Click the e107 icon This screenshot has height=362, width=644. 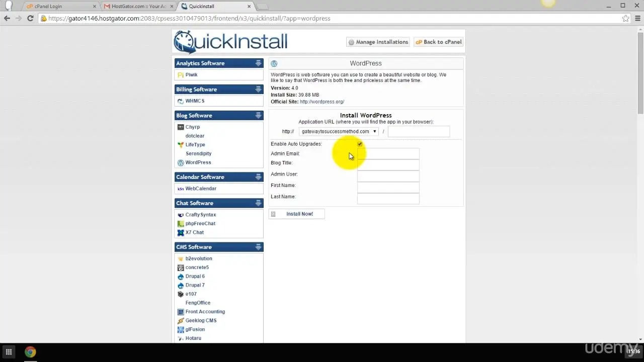(181, 294)
